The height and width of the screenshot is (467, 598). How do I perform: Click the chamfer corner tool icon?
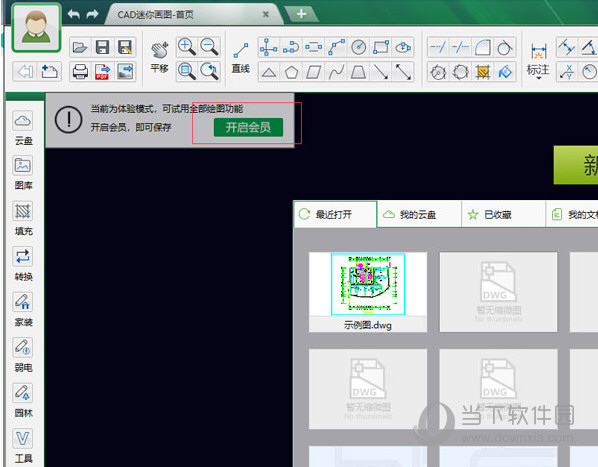(482, 47)
